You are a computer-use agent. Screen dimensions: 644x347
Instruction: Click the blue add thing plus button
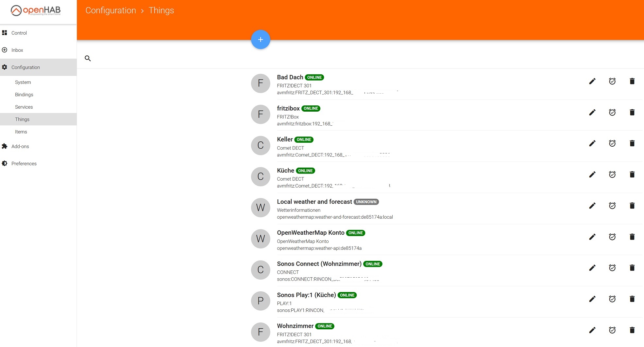point(261,40)
